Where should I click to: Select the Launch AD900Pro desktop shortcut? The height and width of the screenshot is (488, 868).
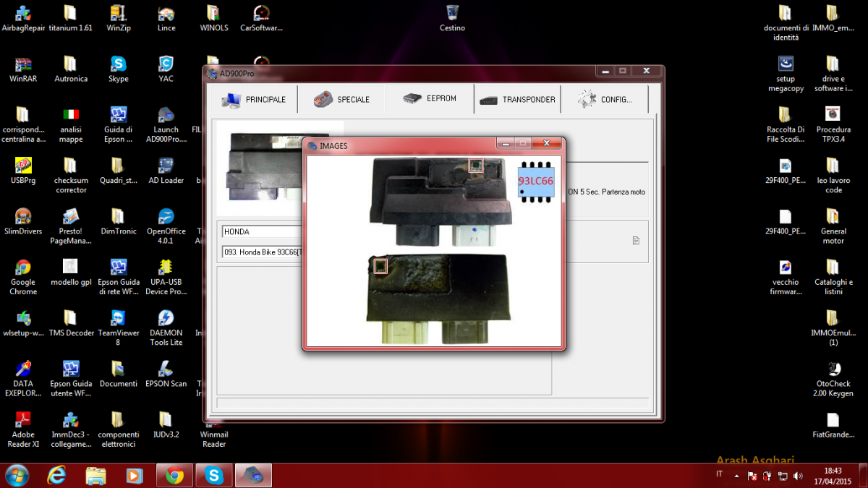(x=166, y=124)
